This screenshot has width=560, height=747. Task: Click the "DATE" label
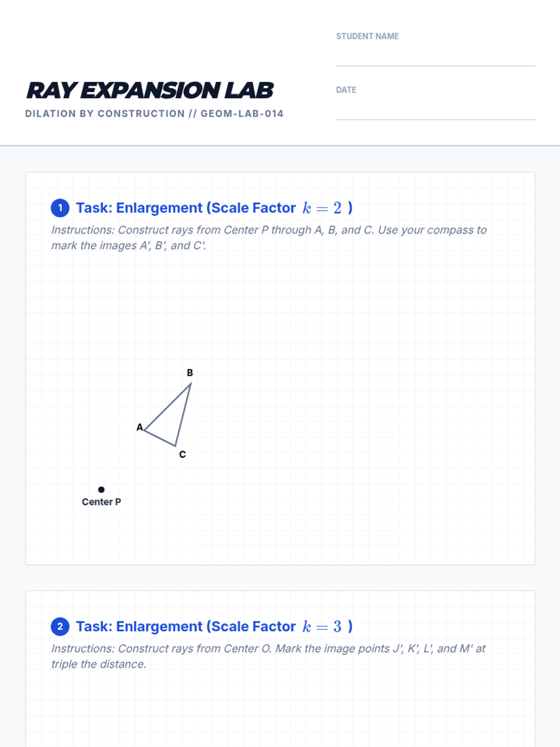click(346, 90)
